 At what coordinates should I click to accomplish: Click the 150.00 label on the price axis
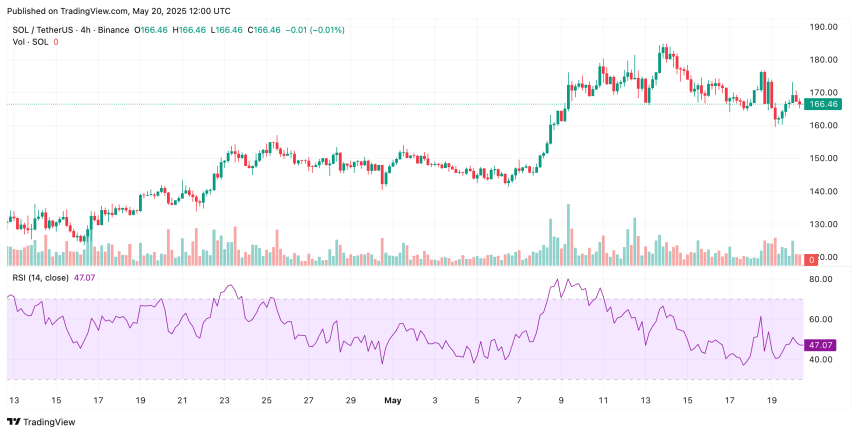[x=822, y=158]
